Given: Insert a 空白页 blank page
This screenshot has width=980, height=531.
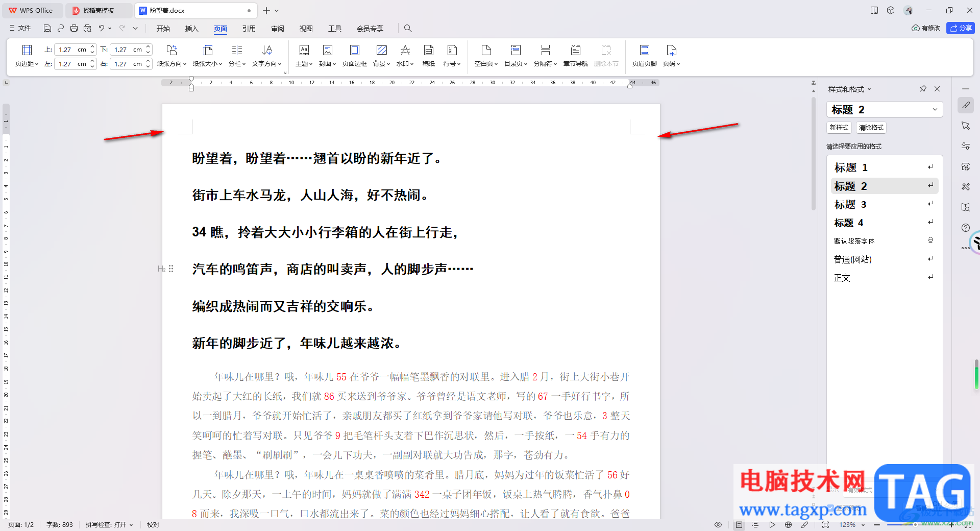Looking at the screenshot, I should 486,56.
